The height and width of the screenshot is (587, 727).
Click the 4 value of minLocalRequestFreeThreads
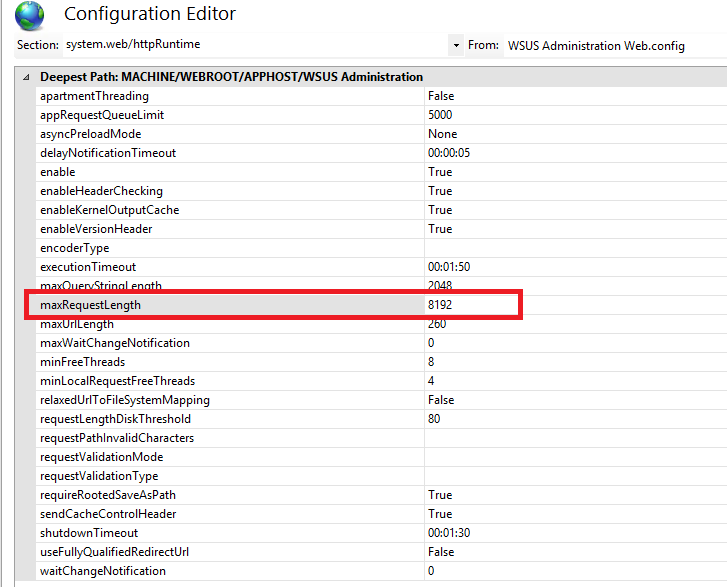[x=431, y=381]
